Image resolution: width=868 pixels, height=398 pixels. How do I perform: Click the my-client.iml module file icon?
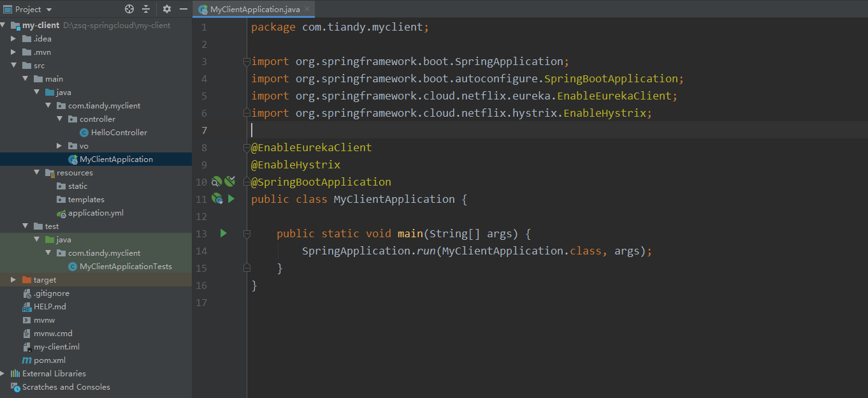[27, 347]
